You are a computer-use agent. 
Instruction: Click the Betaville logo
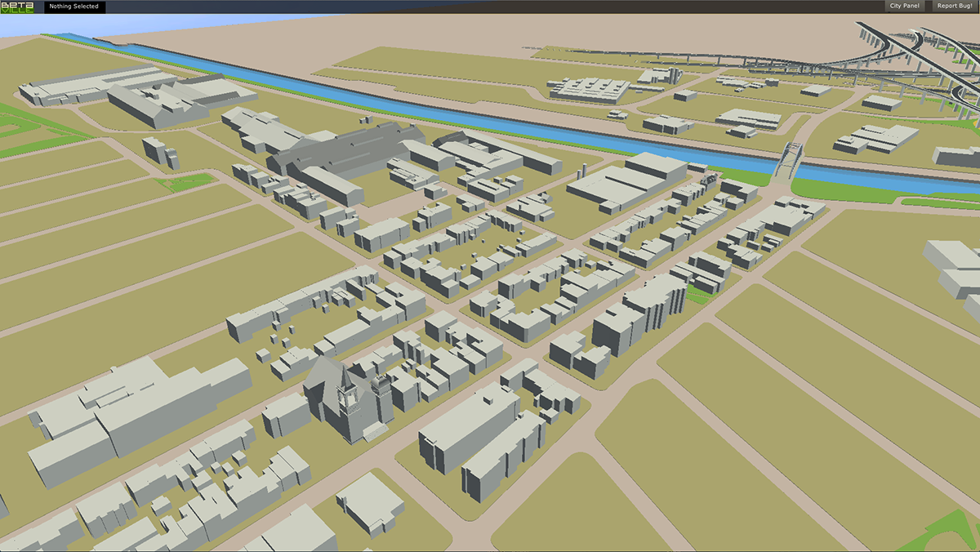point(16,7)
